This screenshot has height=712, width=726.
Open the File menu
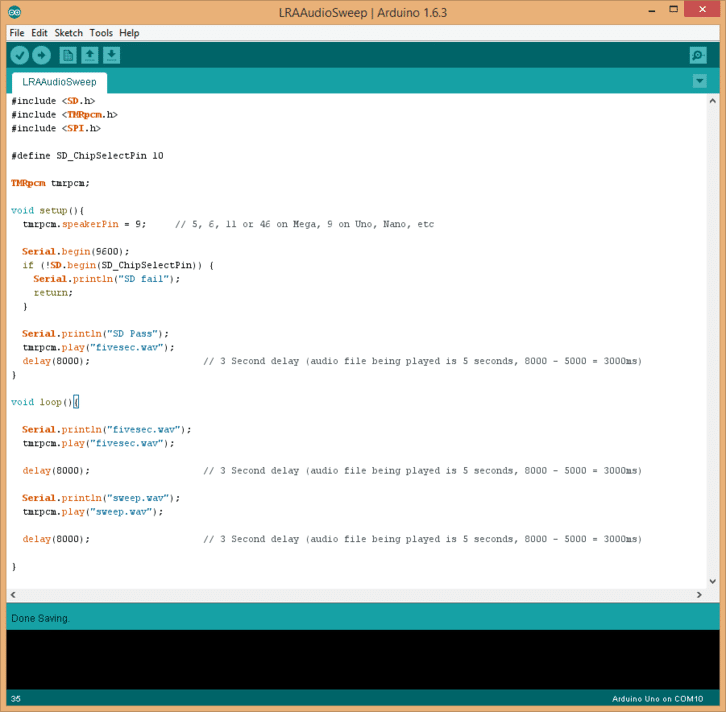point(17,33)
